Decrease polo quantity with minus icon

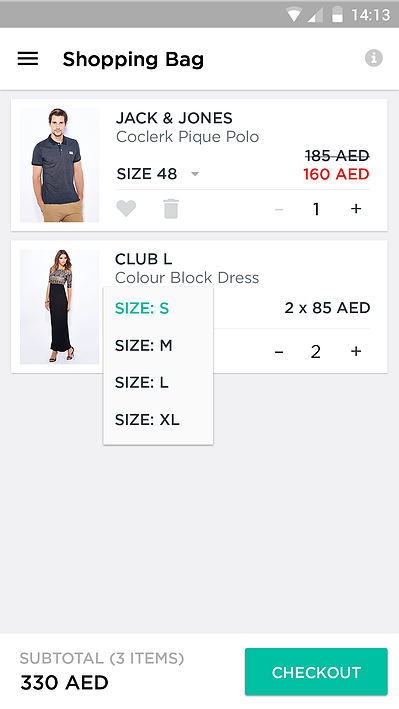(279, 209)
